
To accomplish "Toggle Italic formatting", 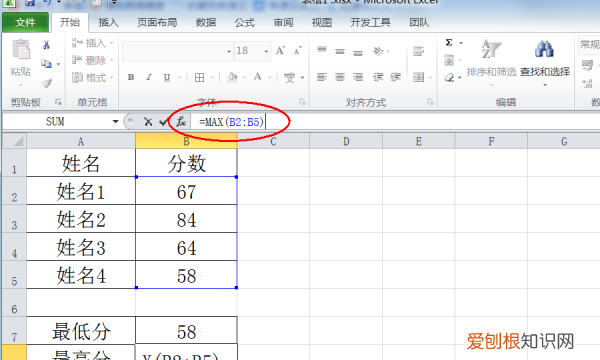I will coord(149,77).
